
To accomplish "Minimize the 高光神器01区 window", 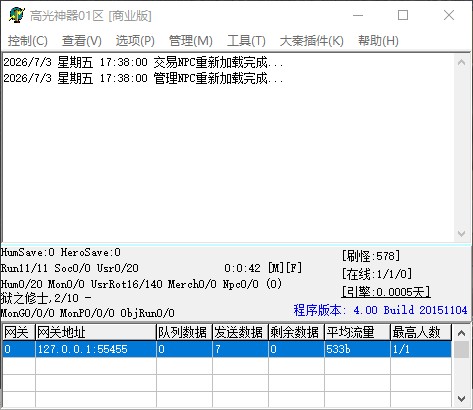I will pos(358,15).
